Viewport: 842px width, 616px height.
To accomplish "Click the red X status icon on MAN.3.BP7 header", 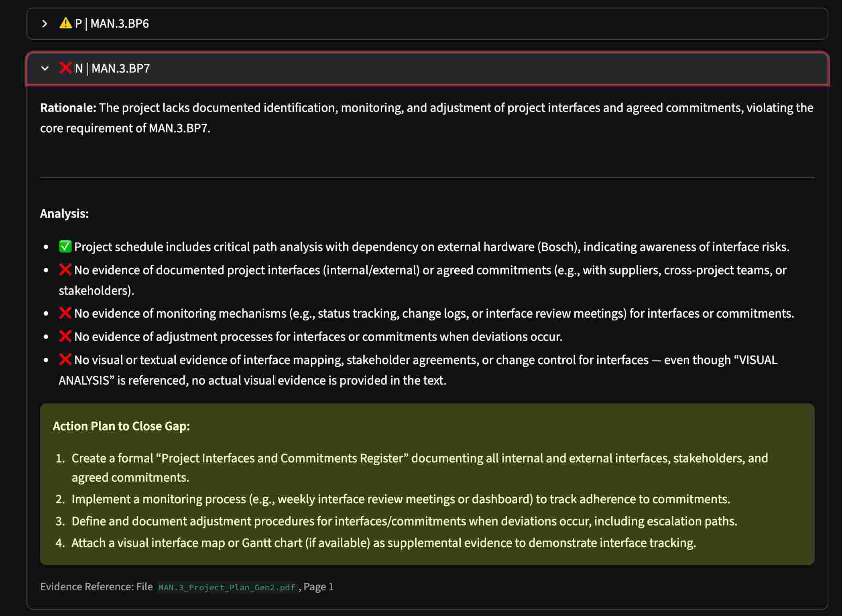I will click(x=65, y=68).
